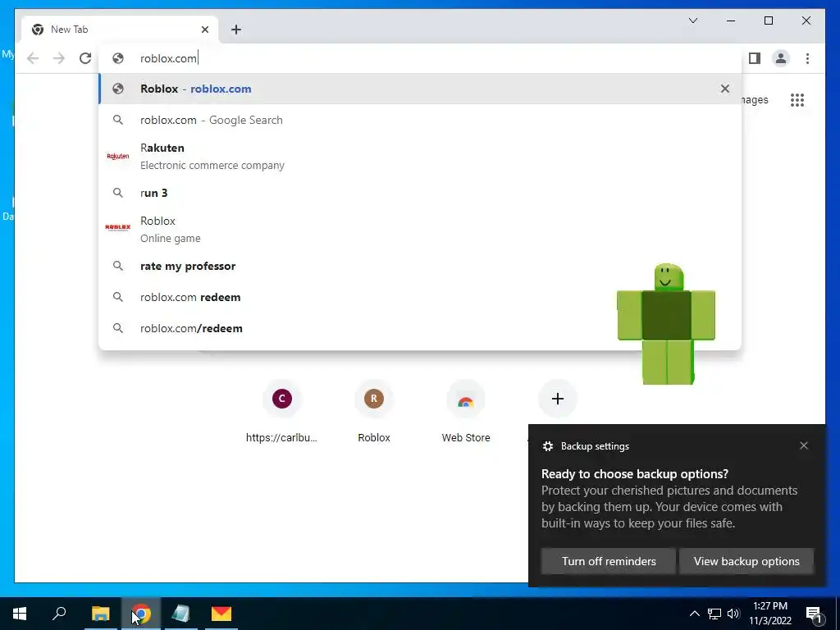Open the notebook-like app on the taskbar

(x=180, y=614)
